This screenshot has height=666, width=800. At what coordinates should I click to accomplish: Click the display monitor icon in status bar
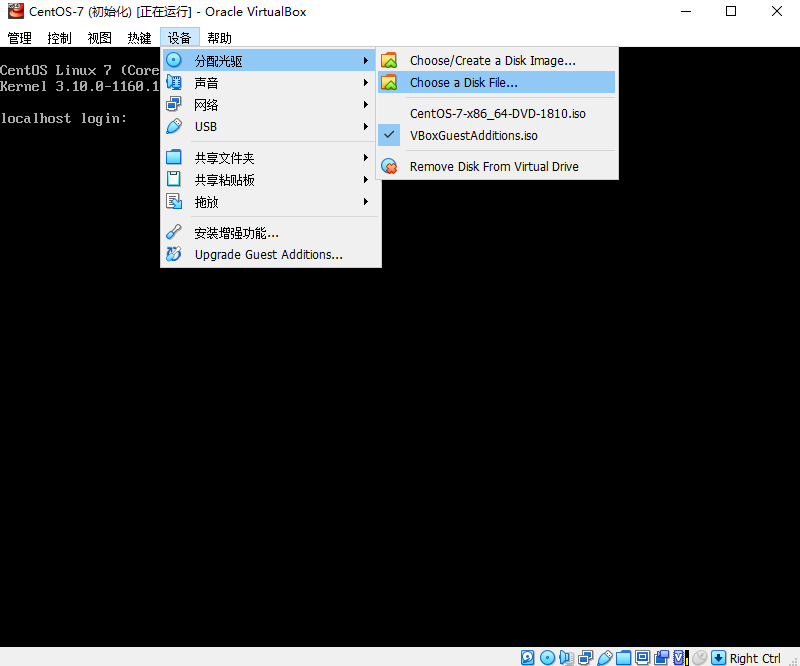[x=642, y=657]
